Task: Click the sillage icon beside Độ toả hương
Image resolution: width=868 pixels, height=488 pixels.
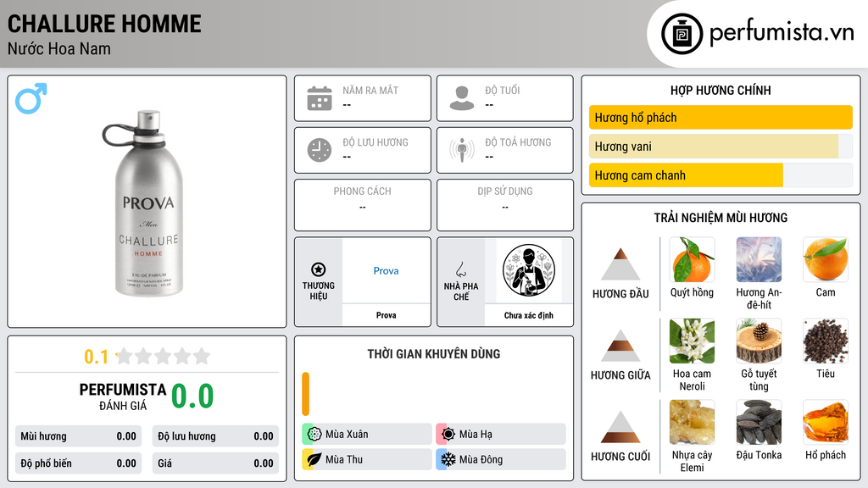Action: (462, 150)
